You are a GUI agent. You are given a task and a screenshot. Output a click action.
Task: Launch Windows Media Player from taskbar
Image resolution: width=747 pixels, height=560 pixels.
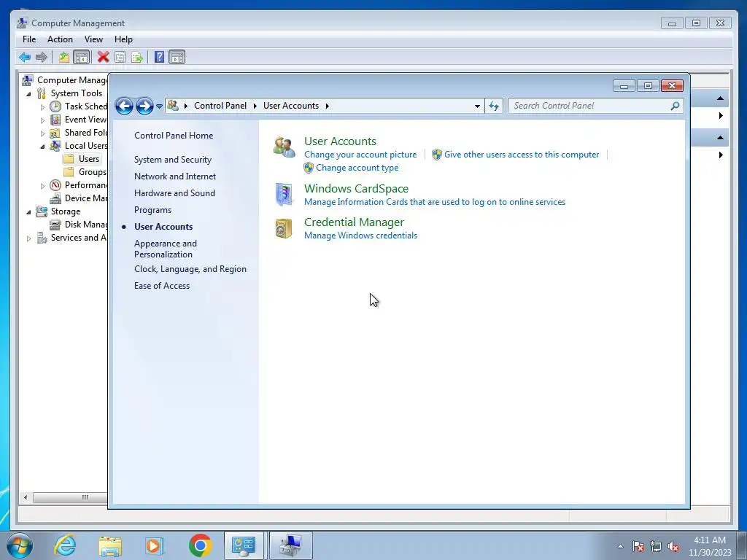tap(154, 545)
